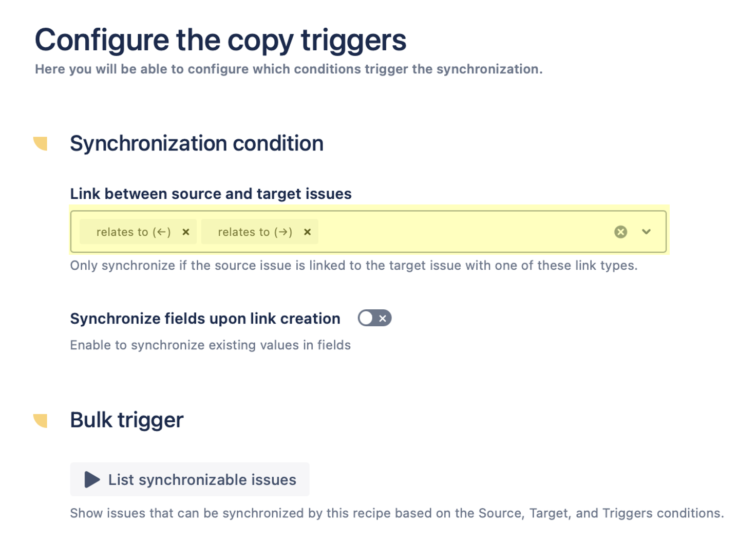Remove the "relates to (→)" link chip
Image resolution: width=756 pixels, height=560 pixels.
pyautogui.click(x=307, y=232)
